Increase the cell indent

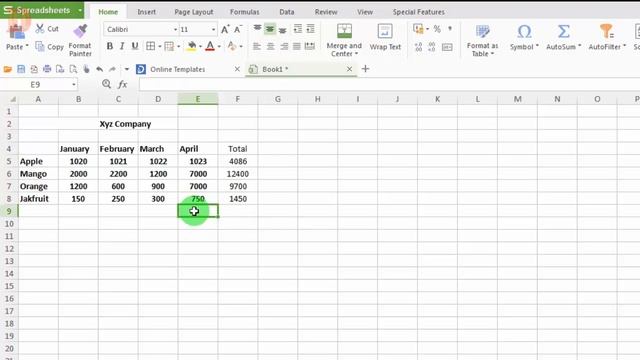point(311,29)
